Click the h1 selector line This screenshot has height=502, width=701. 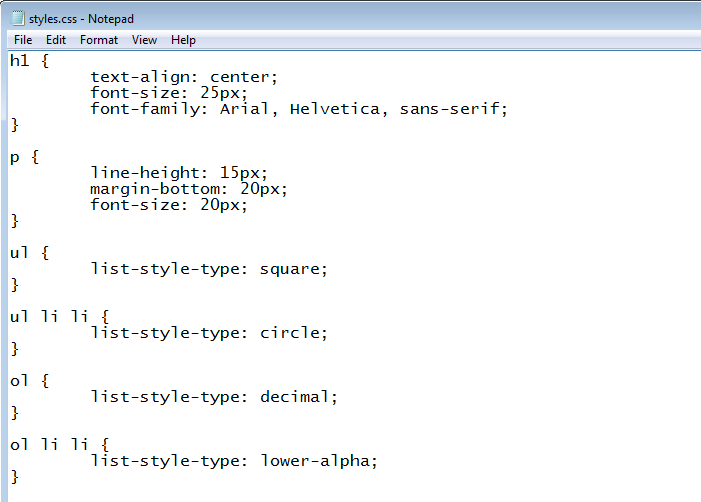(30, 60)
